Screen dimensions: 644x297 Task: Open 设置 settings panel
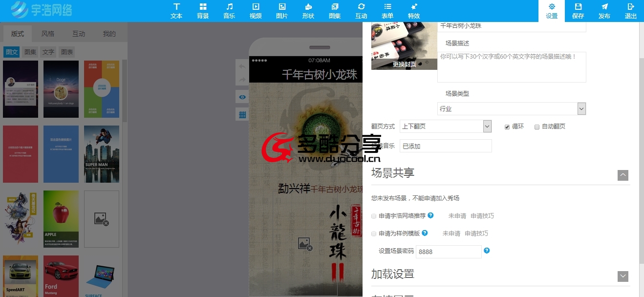(552, 11)
